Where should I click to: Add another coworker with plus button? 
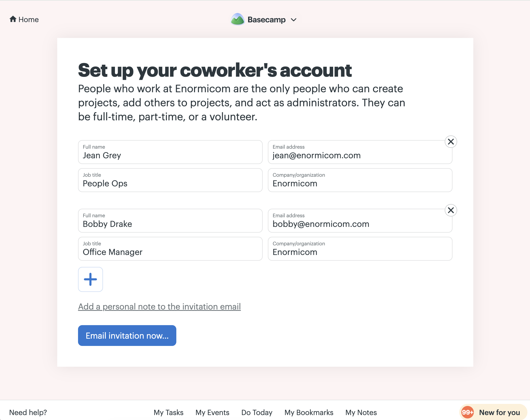pos(91,279)
